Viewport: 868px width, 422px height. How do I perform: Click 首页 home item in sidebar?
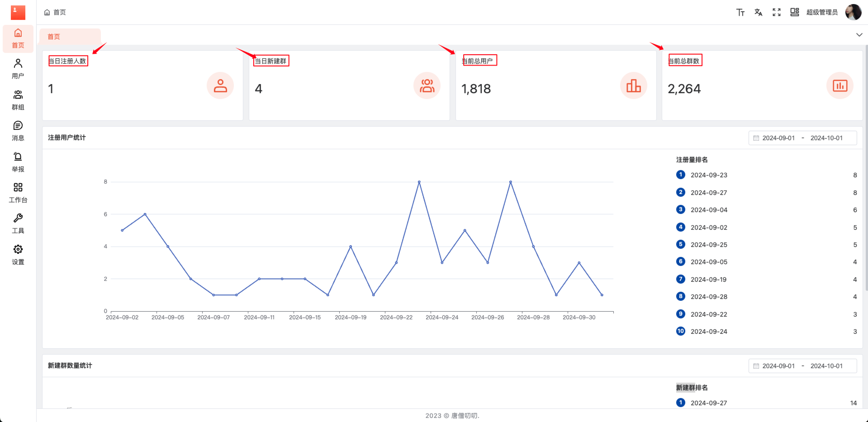18,38
